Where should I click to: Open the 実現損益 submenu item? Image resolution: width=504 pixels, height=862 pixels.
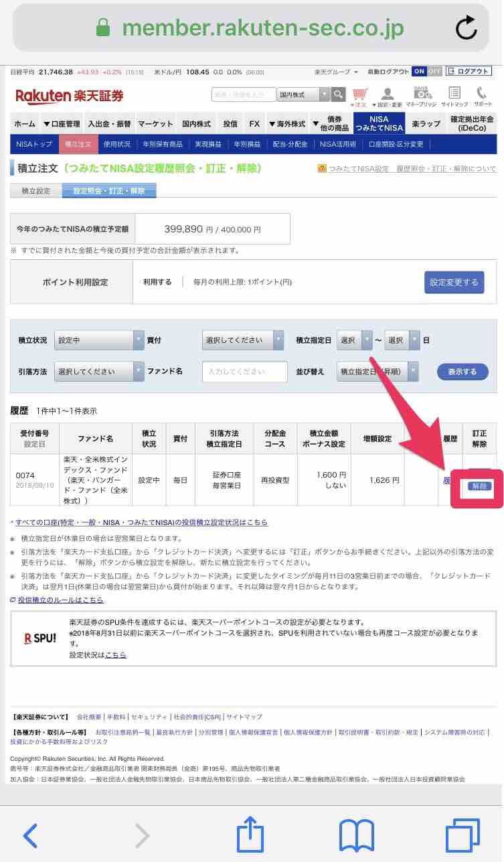(x=207, y=144)
